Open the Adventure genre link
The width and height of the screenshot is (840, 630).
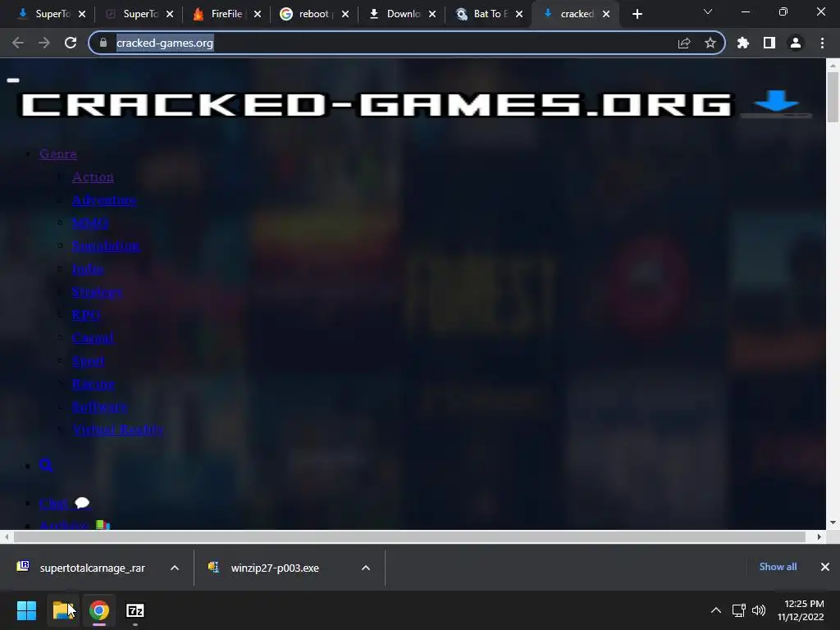pos(104,200)
